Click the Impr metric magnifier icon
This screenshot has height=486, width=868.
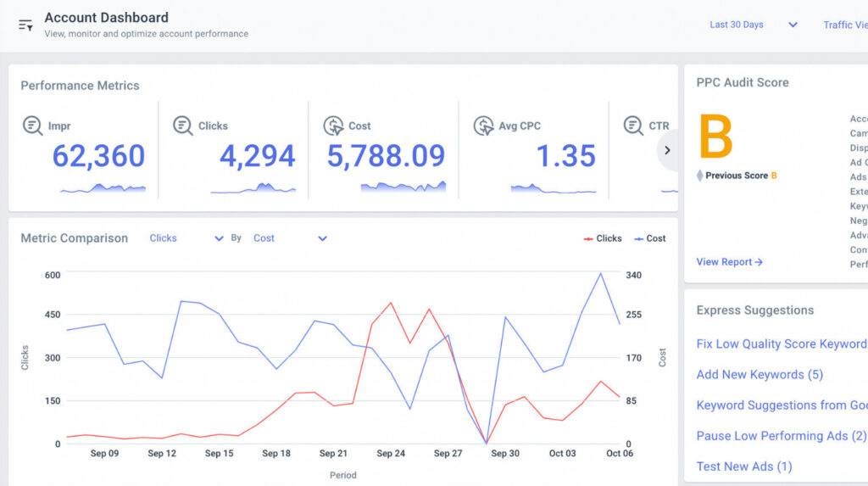click(x=33, y=126)
